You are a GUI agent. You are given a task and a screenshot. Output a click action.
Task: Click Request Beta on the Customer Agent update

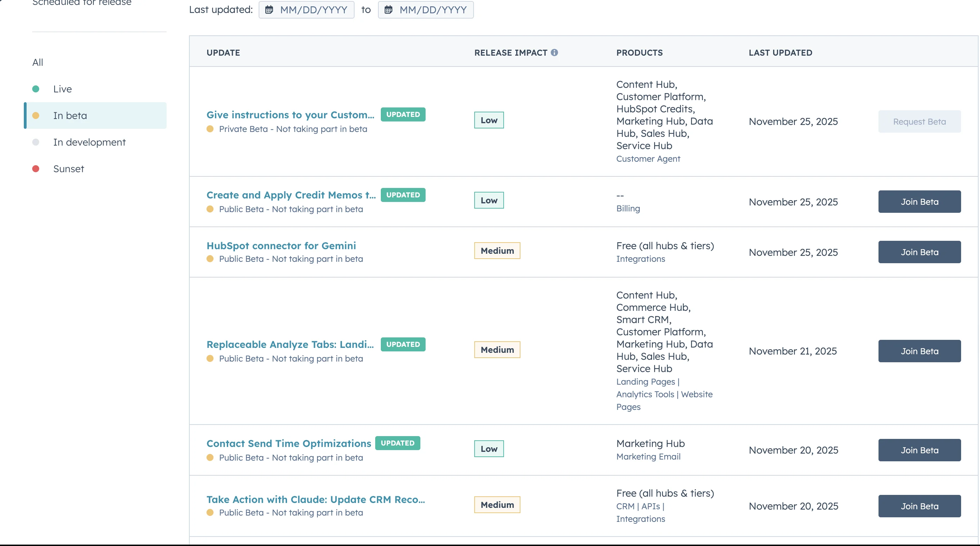coord(919,121)
